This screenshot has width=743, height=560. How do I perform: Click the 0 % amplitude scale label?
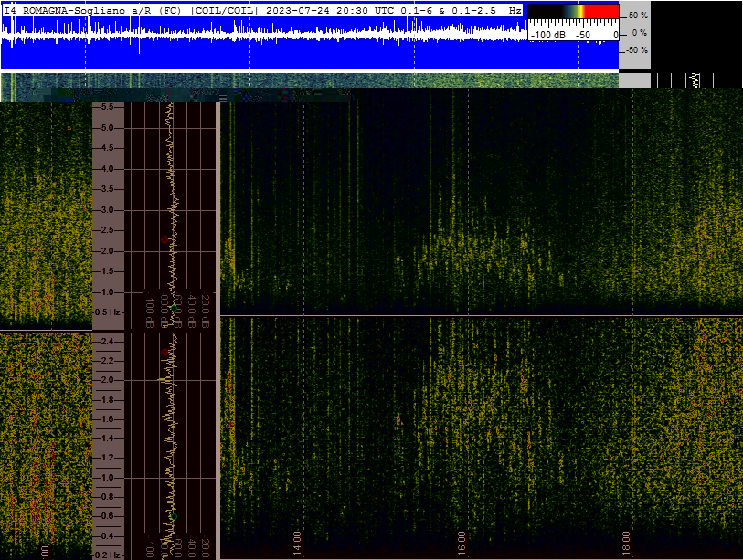pos(640,33)
